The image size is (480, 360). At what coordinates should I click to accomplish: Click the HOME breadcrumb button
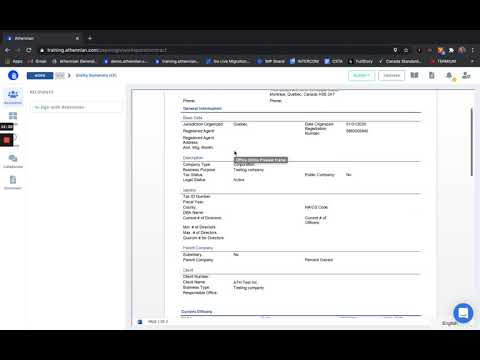(x=40, y=76)
